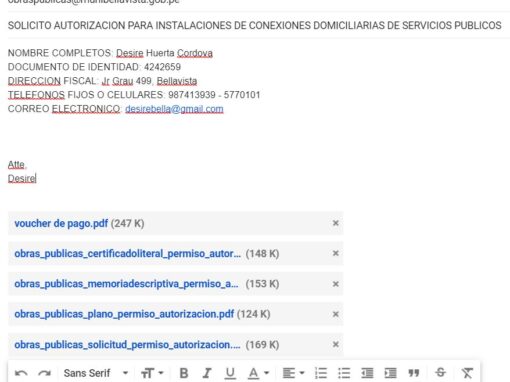Apply strikethrough to text
Viewport: 510px width, 382px height.
point(440,372)
